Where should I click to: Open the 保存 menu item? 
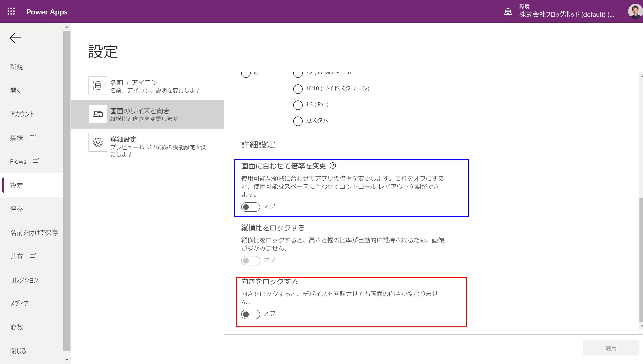click(17, 209)
